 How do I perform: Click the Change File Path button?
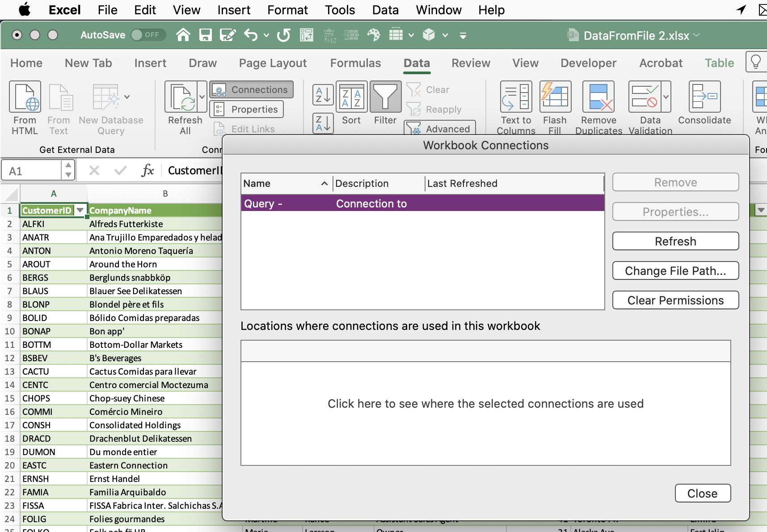coord(675,270)
